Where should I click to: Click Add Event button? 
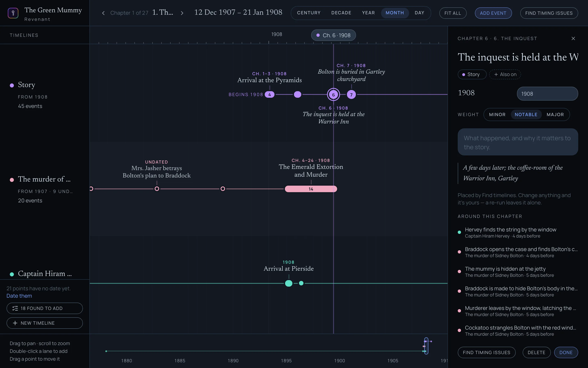pos(493,13)
